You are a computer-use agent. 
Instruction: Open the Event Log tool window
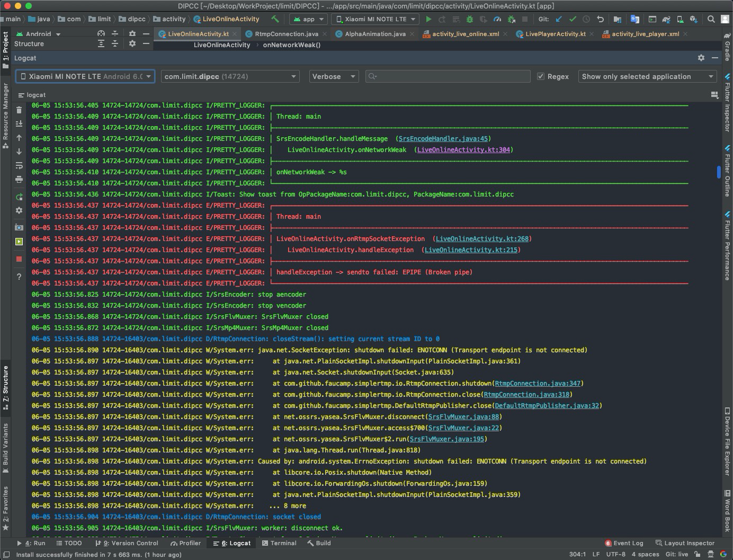[x=624, y=543]
